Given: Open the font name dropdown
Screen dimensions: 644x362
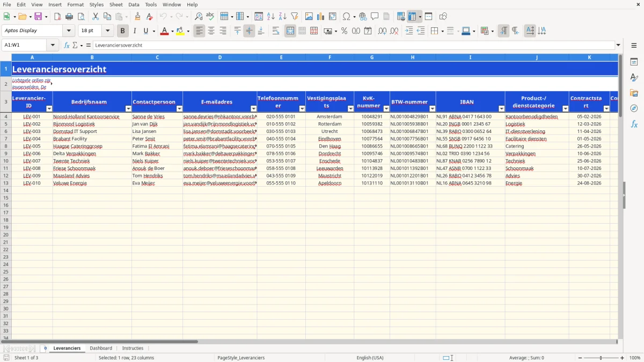Looking at the screenshot, I should point(69,31).
